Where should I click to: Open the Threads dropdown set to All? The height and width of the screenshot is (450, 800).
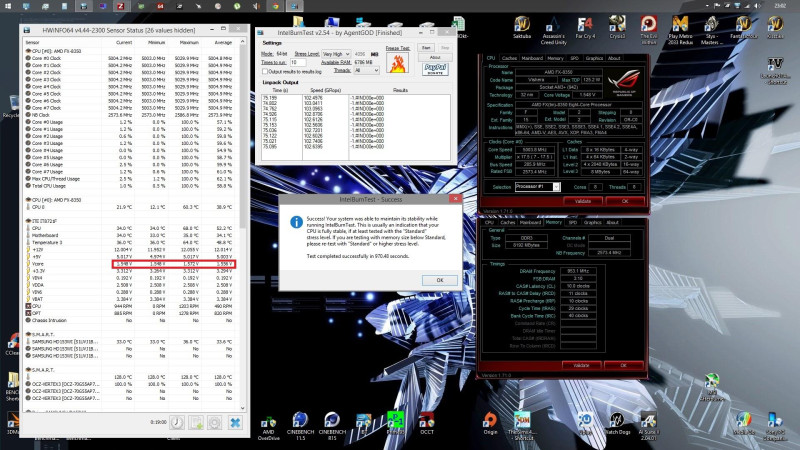366,70
